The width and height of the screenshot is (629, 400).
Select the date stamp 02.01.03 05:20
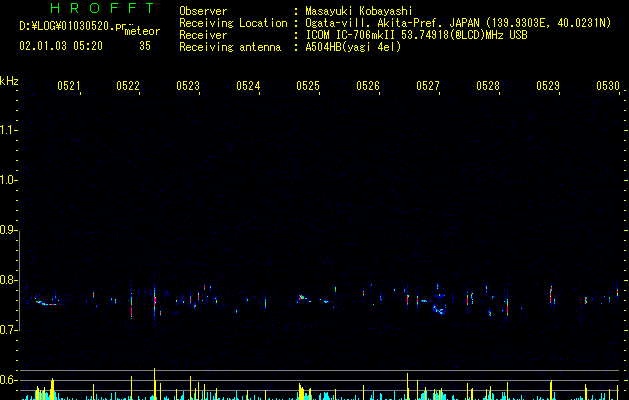[61, 46]
